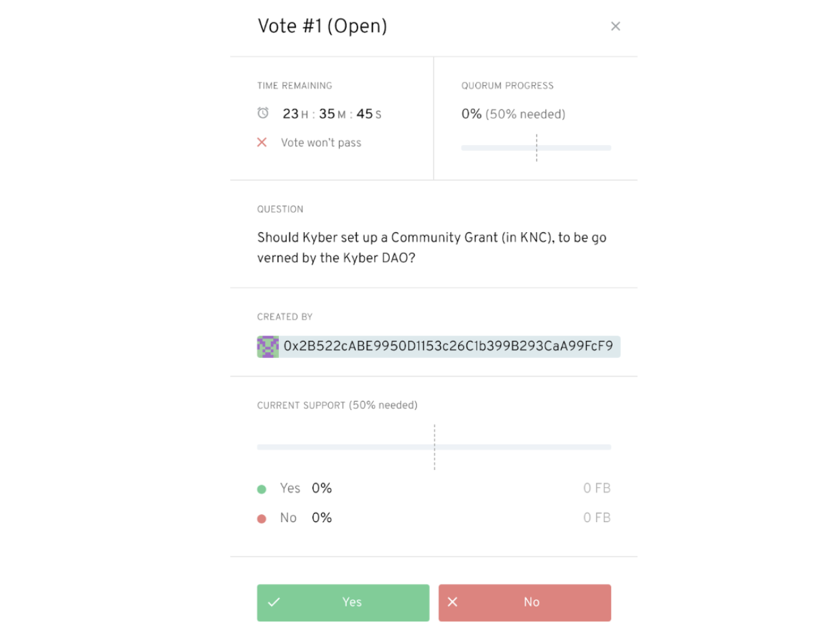This screenshot has height=629, width=840.
Task: Click the Yes 0% support label
Action: pos(305,489)
